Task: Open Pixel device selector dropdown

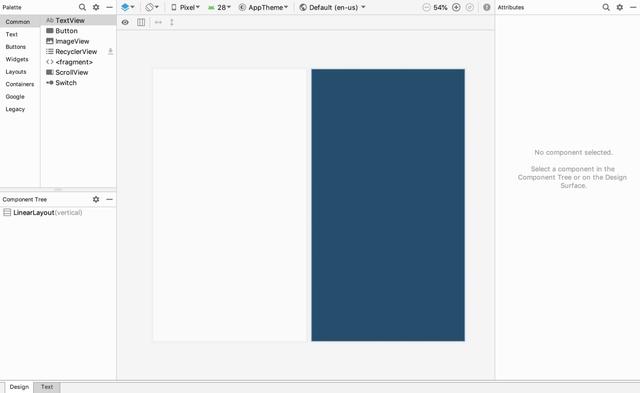Action: pos(185,7)
